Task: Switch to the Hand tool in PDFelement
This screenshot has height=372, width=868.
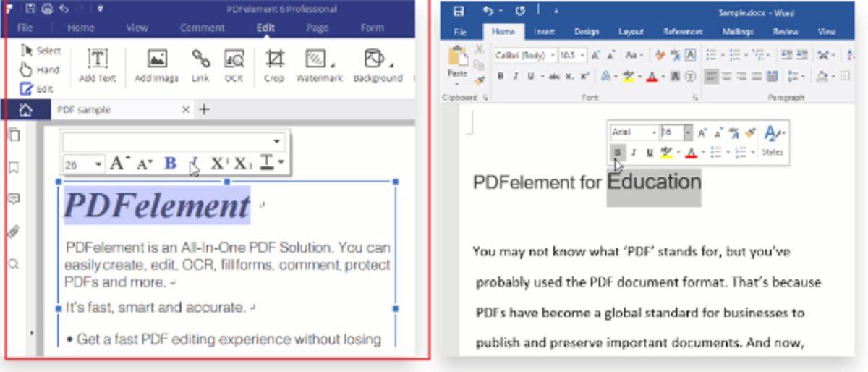Action: pos(39,69)
